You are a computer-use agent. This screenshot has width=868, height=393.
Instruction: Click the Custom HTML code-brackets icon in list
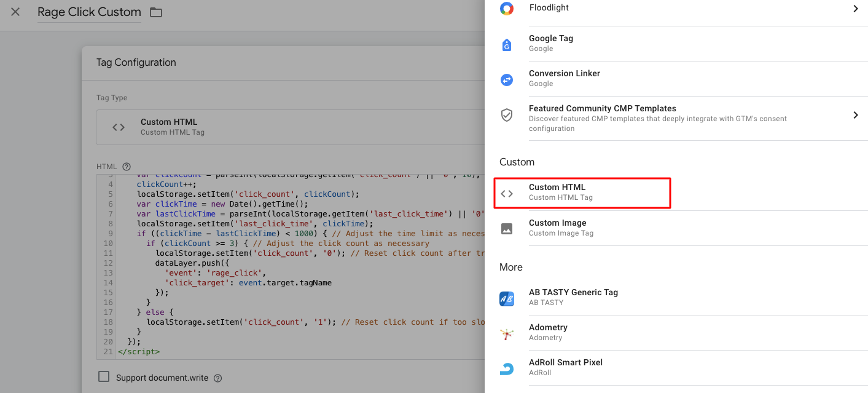[x=507, y=194]
